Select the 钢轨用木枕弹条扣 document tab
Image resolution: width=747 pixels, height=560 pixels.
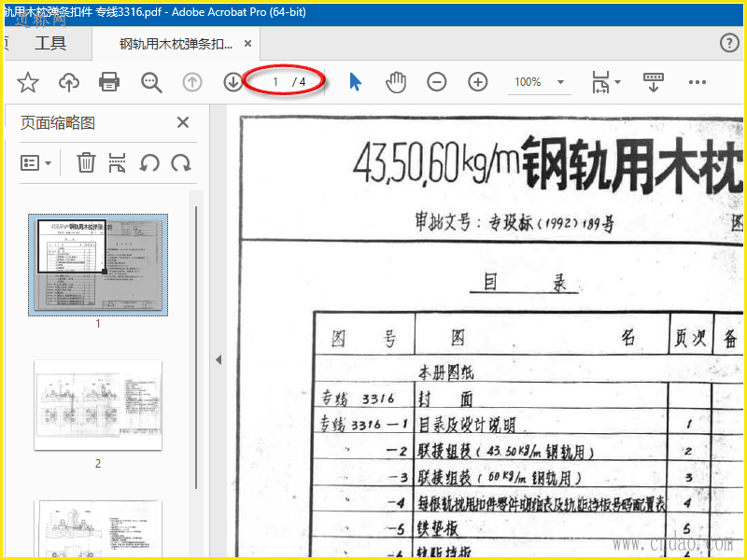[x=176, y=44]
